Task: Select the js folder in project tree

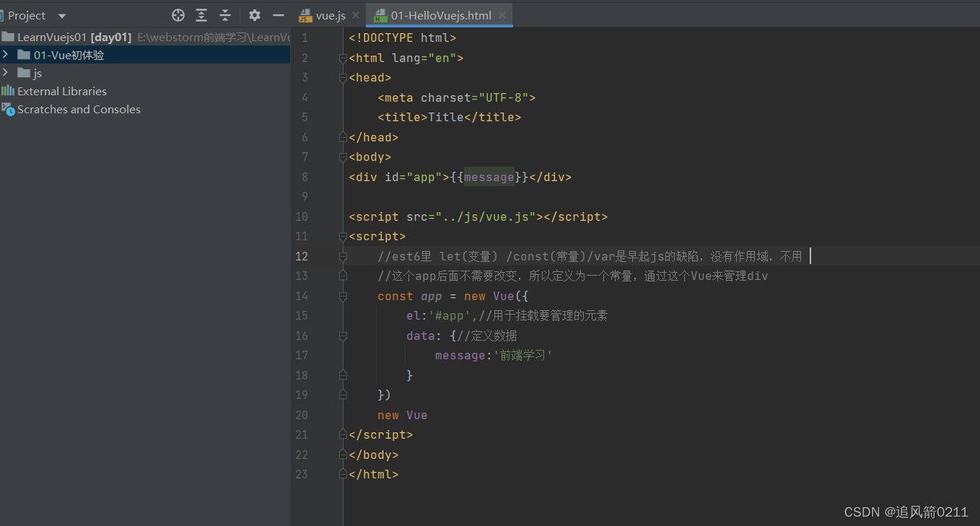Action: click(x=144, y=73)
